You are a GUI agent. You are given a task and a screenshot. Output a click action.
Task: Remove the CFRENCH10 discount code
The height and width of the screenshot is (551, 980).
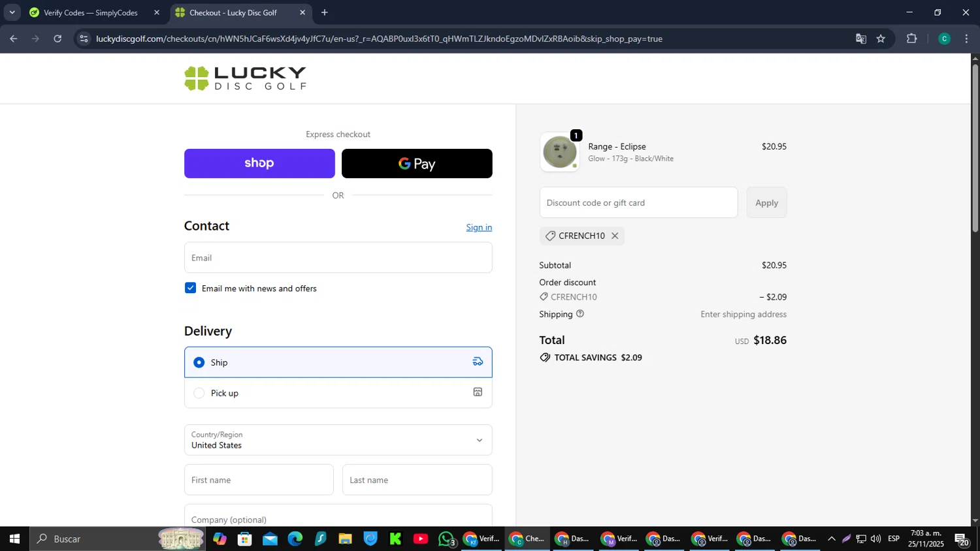coord(615,236)
